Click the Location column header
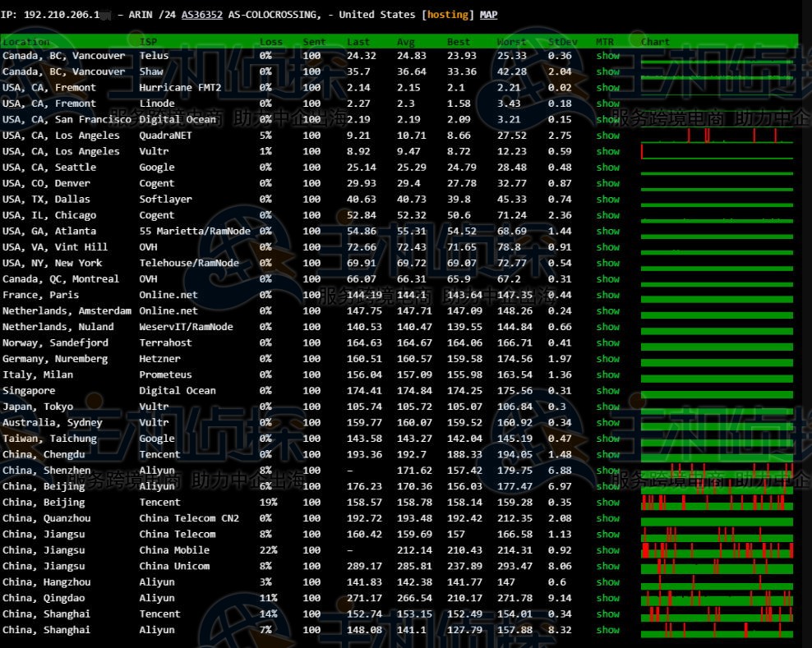The width and height of the screenshot is (812, 648). [25, 42]
